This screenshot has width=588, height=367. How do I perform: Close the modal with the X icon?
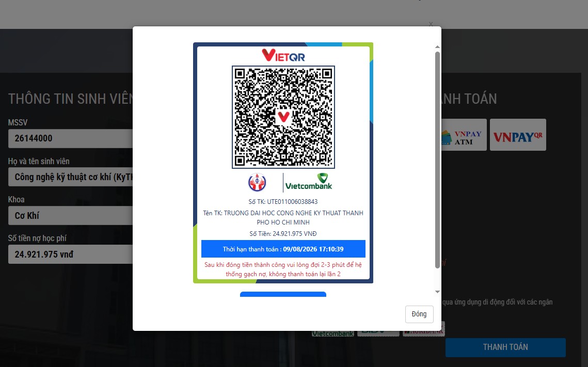click(x=431, y=24)
